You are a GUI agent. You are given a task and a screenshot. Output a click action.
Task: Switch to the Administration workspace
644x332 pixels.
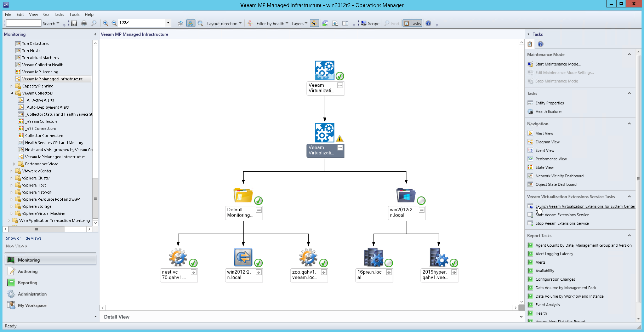pyautogui.click(x=51, y=294)
